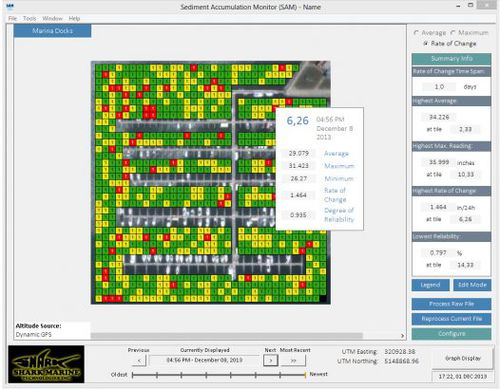Click the Currently Displayed date field
The width and height of the screenshot is (500, 389).
coord(204,360)
